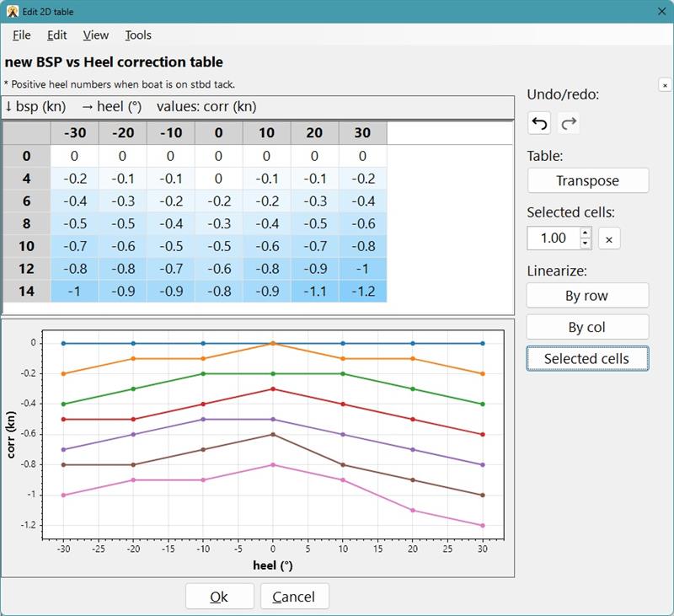
Task: Click green line point at heel -30
Action: point(64,404)
